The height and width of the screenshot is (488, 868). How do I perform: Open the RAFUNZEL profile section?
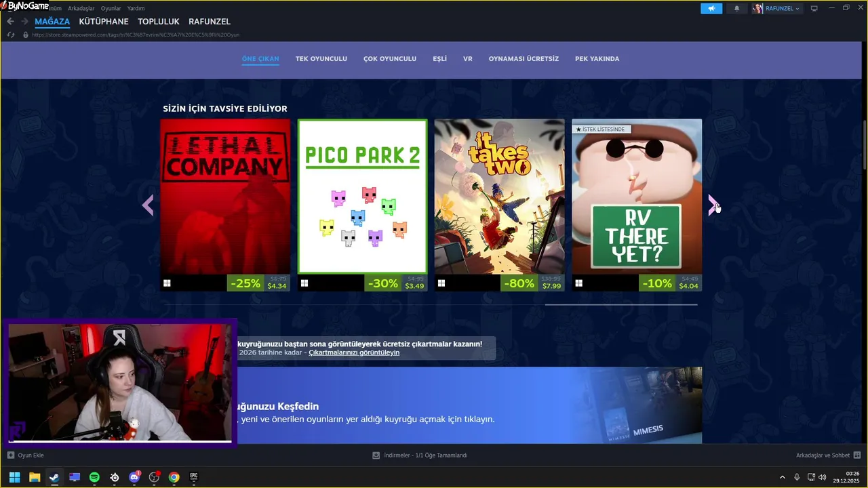click(210, 22)
